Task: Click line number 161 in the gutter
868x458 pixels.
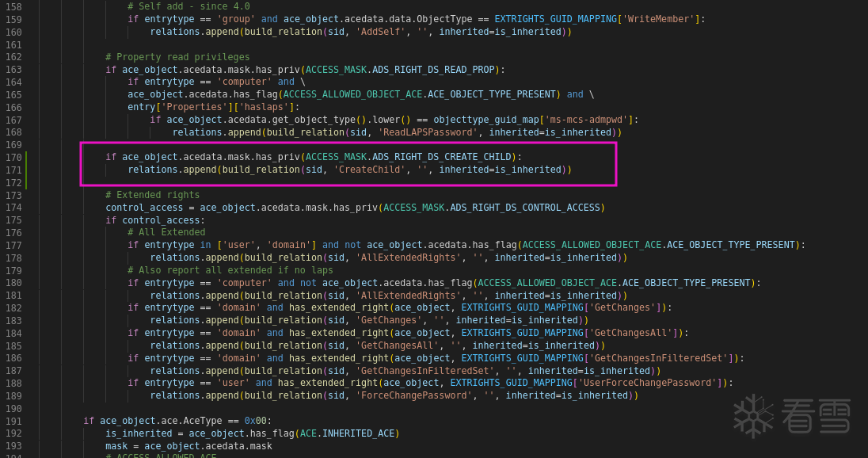Action: [13, 44]
